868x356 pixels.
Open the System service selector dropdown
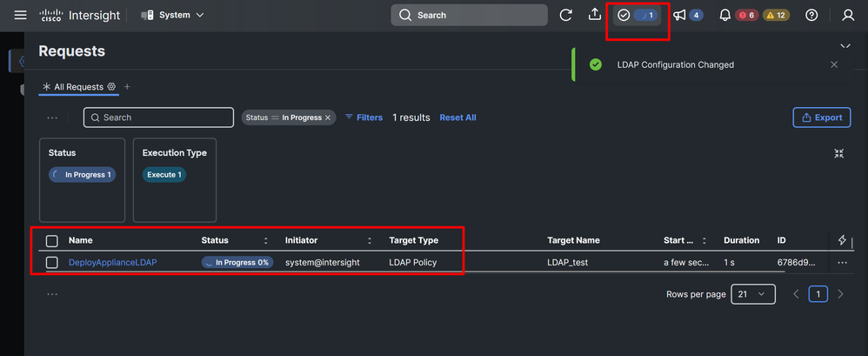click(x=172, y=15)
